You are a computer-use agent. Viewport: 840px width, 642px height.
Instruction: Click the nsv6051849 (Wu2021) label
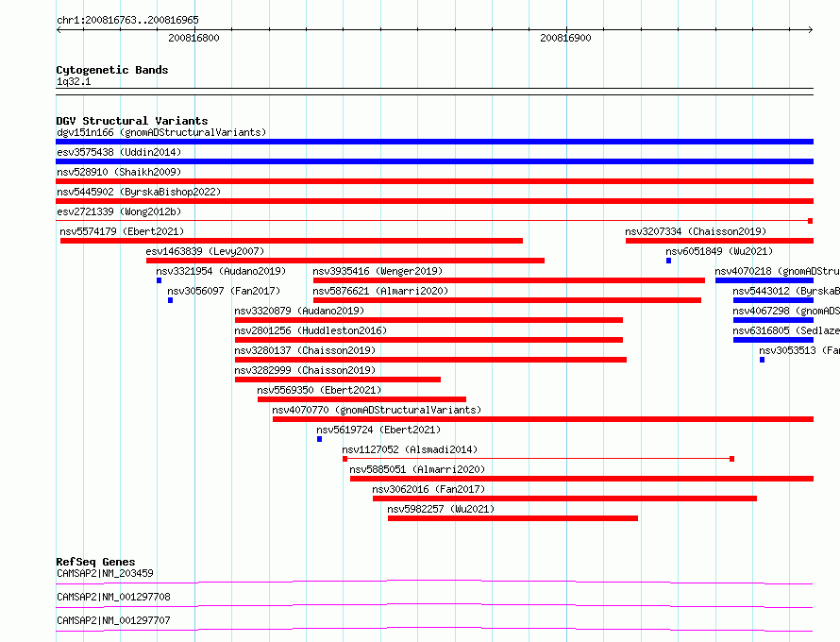719,251
